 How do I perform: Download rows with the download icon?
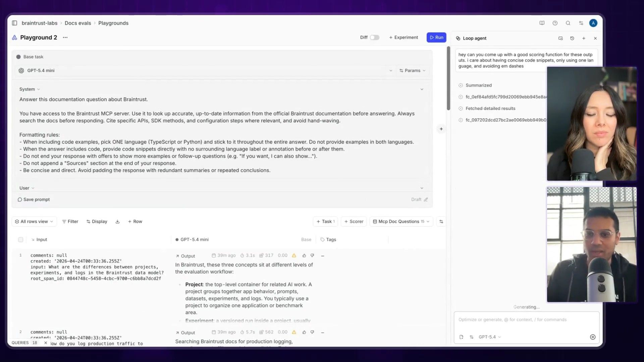click(117, 222)
